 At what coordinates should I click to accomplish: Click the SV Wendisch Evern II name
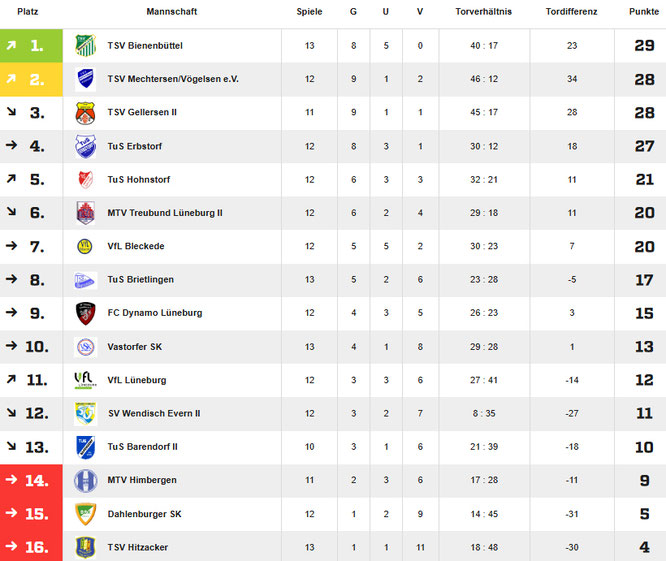coord(154,414)
